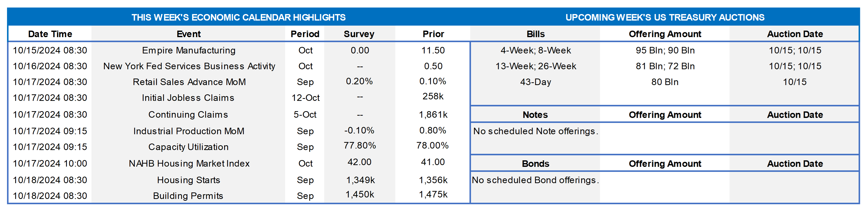Select the Initial Jobless Claims event cell
This screenshot has height=212, width=868.
coord(188,98)
